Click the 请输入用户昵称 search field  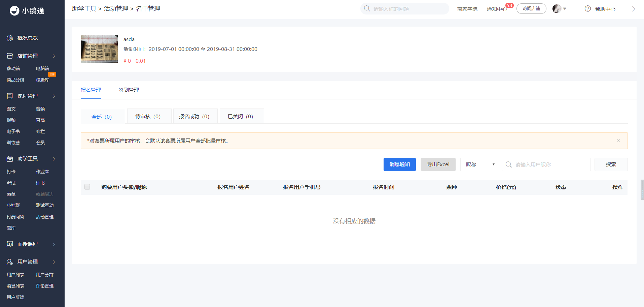pos(546,164)
